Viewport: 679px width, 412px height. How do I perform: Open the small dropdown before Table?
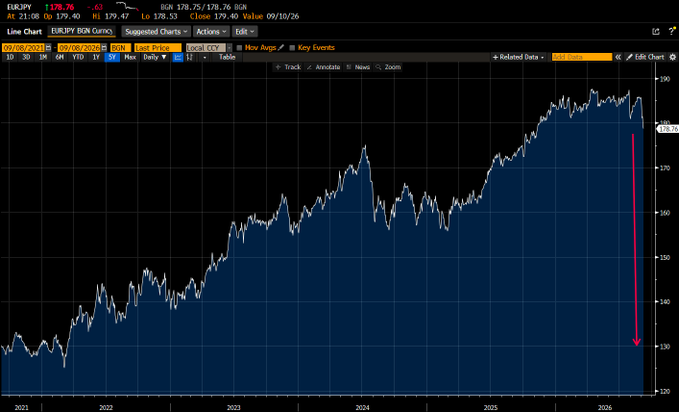[204, 57]
